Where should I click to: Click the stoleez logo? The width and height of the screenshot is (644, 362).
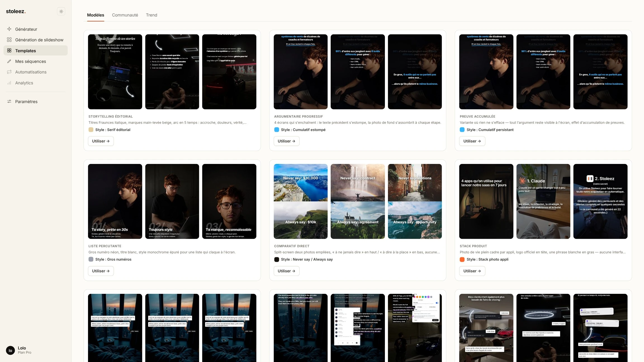coord(16,11)
